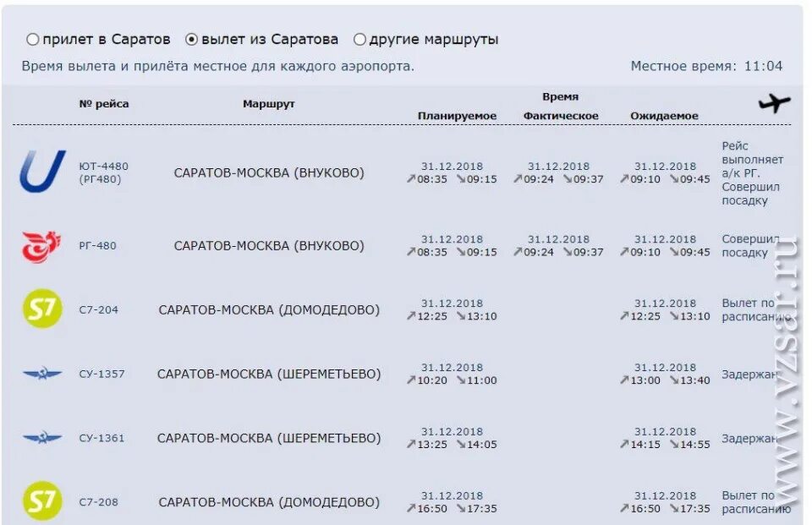Image resolution: width=812 pixels, height=525 pixels.
Task: Click flight number РГ-480
Action: click(98, 246)
